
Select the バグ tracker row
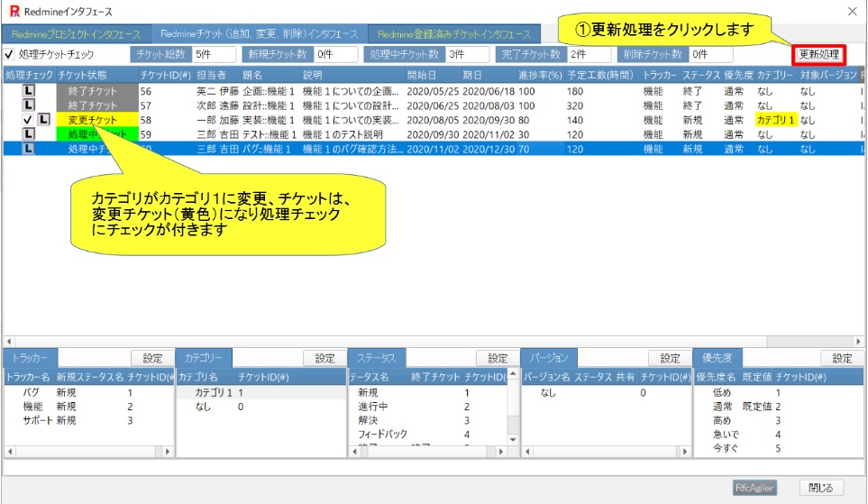pos(88,393)
